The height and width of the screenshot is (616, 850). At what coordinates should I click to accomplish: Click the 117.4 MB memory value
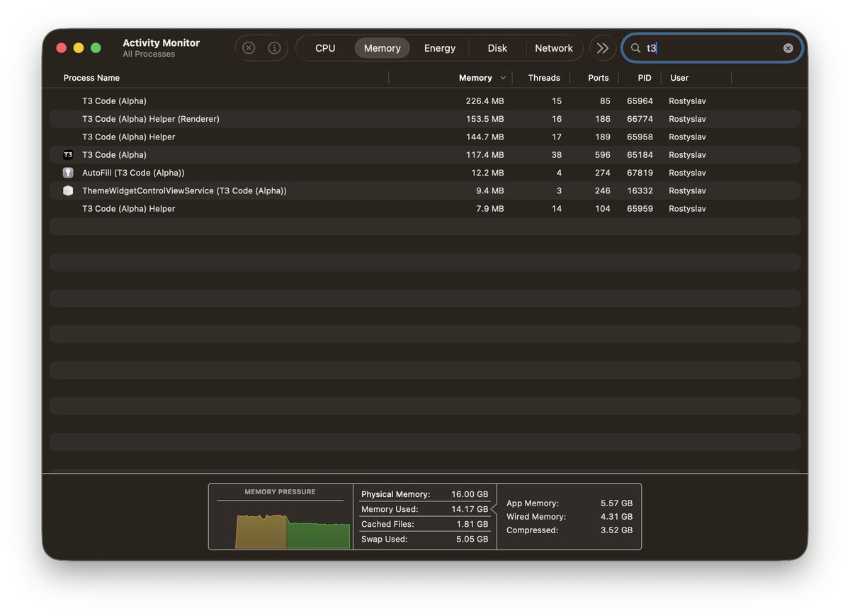[484, 155]
